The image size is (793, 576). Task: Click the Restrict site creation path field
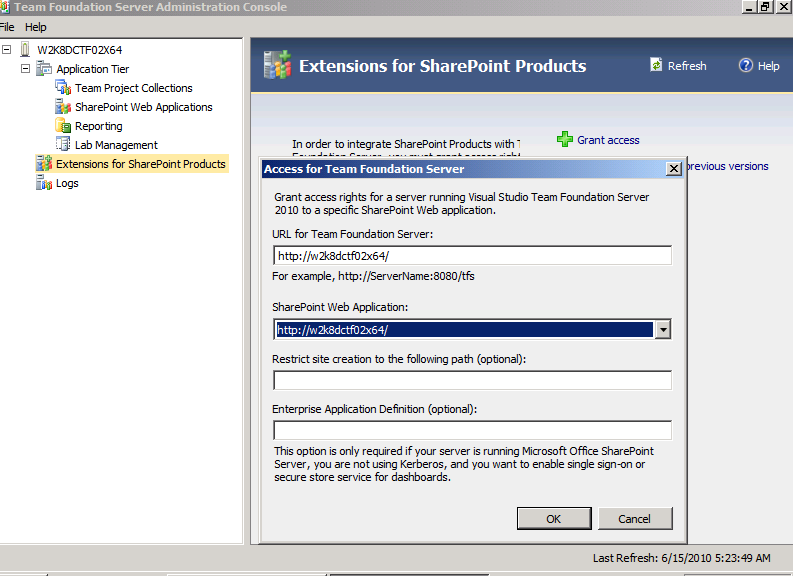pos(472,380)
